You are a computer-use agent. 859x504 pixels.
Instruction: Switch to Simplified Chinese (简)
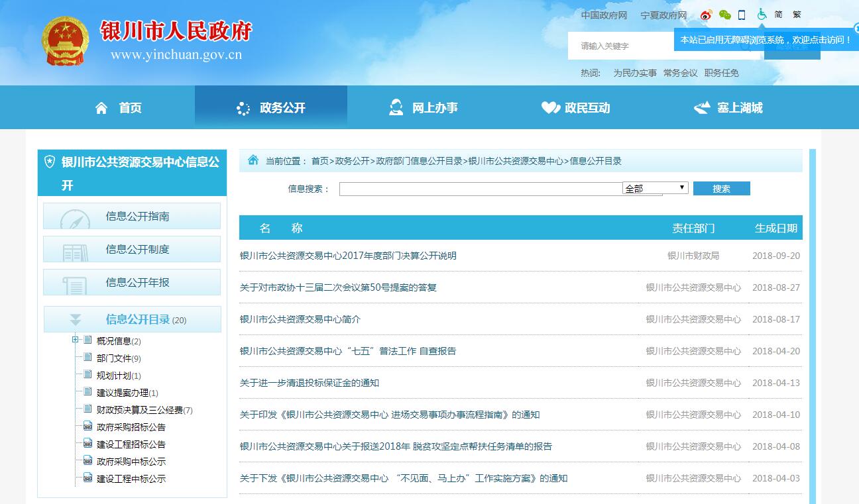[x=779, y=15]
